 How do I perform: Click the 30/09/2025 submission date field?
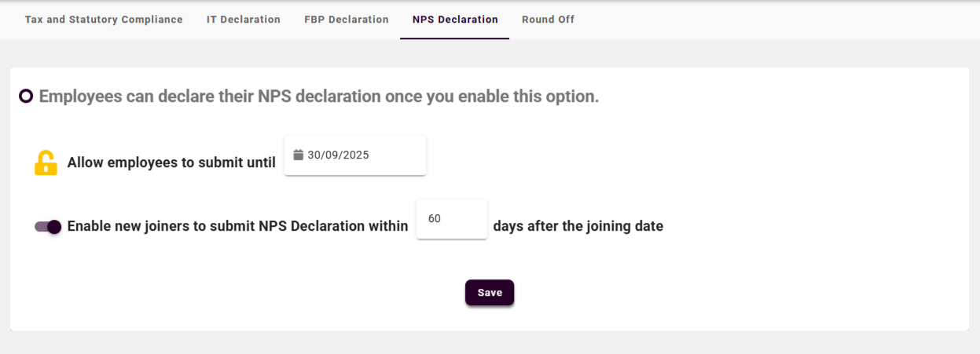355,155
